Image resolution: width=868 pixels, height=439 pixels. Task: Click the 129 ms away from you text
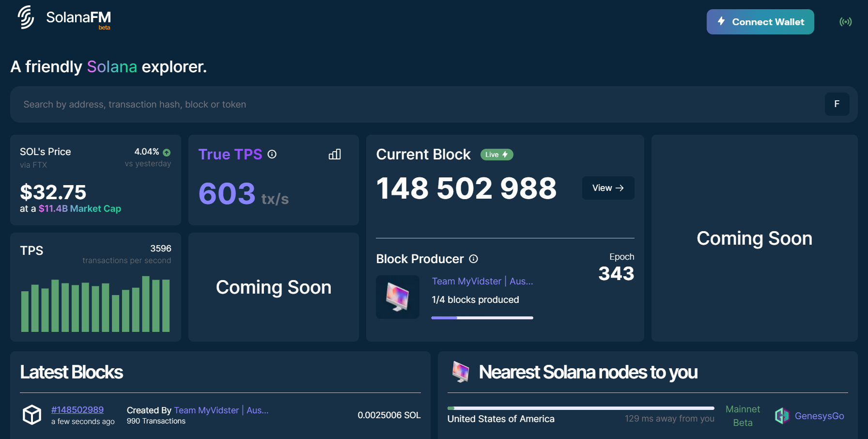coord(669,419)
